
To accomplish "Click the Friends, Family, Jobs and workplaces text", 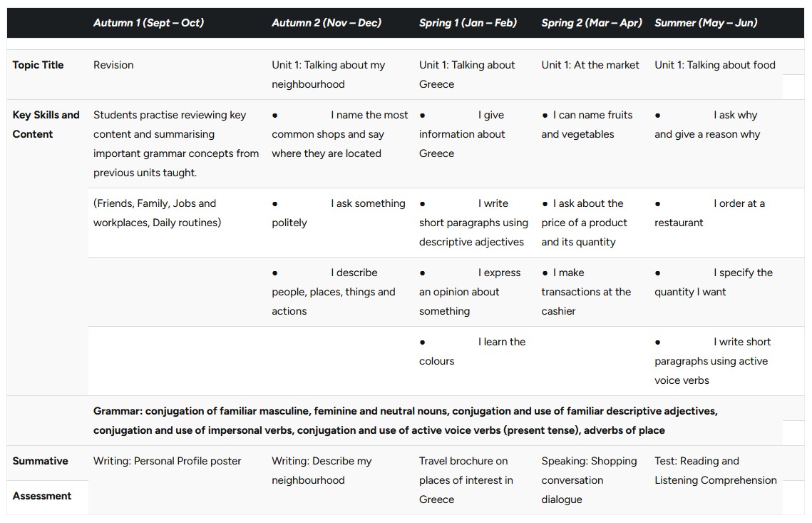I will 157,213.
